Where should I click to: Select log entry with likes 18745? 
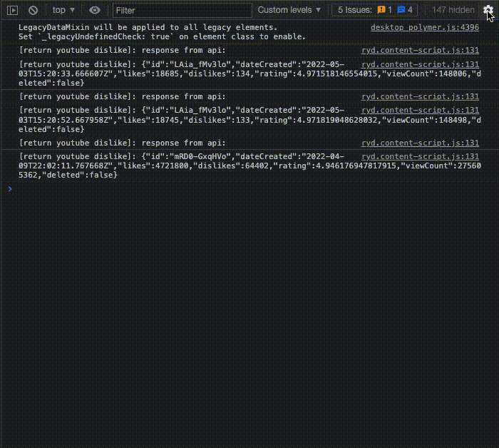(249, 120)
